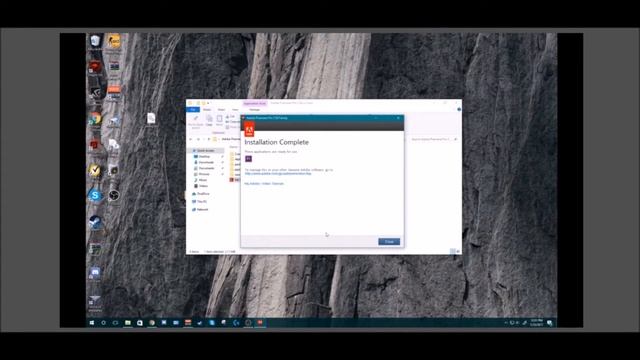Open the OBS Studio desktop icon
This screenshot has width=640, height=360.
[x=113, y=196]
